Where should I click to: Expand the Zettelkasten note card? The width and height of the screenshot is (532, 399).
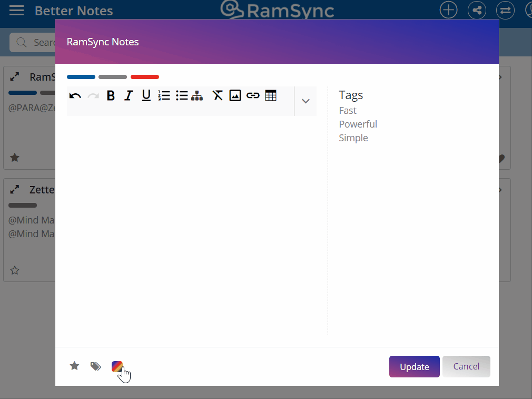point(15,189)
